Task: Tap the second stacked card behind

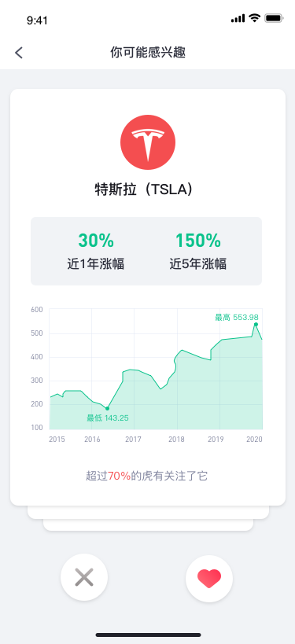Action: [x=148, y=512]
